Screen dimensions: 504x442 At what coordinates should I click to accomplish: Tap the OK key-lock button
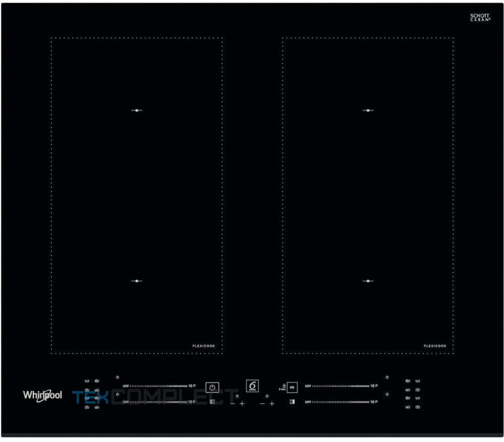(292, 387)
